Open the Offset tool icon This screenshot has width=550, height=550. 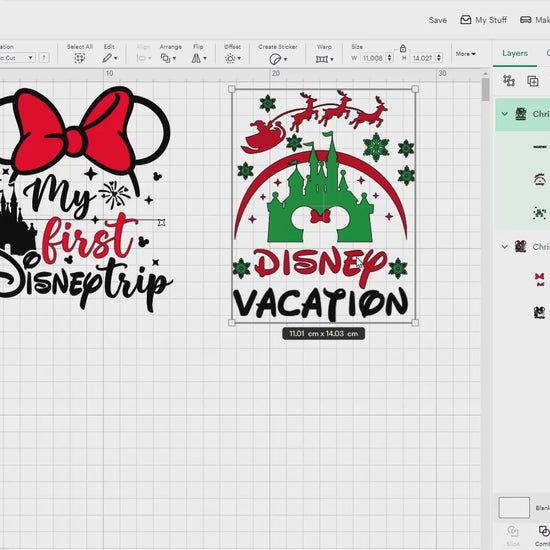[230, 58]
